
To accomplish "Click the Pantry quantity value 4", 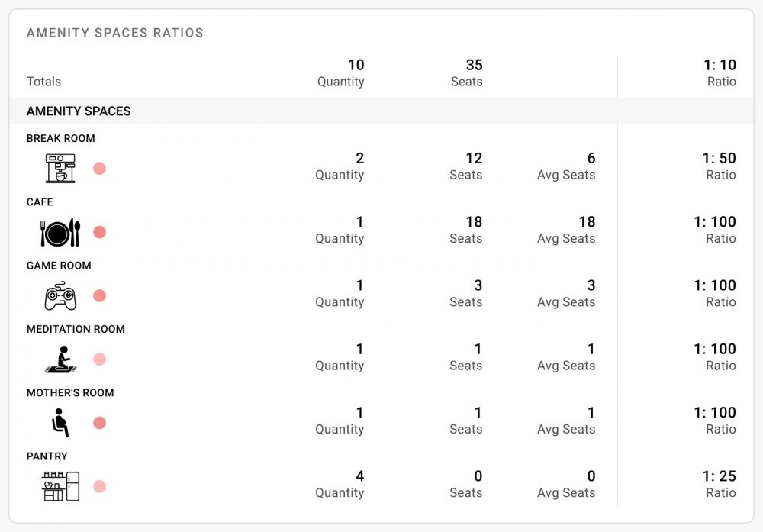I will click(359, 476).
